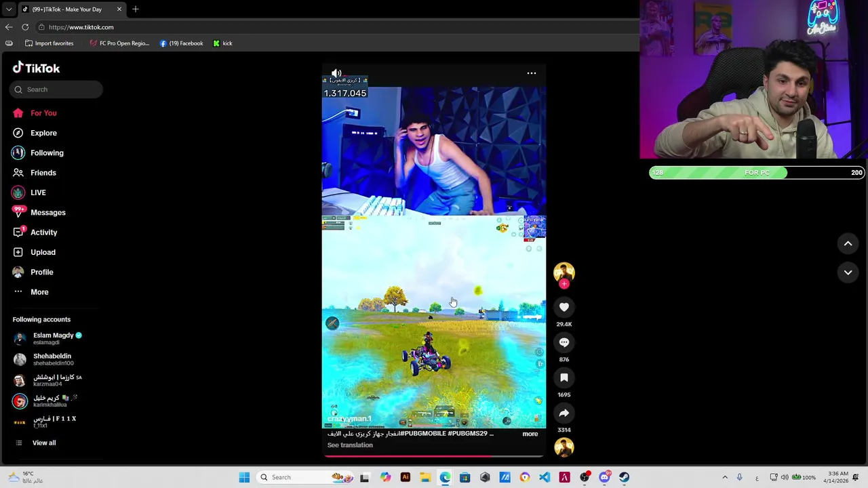Click See translation under caption

click(350, 445)
